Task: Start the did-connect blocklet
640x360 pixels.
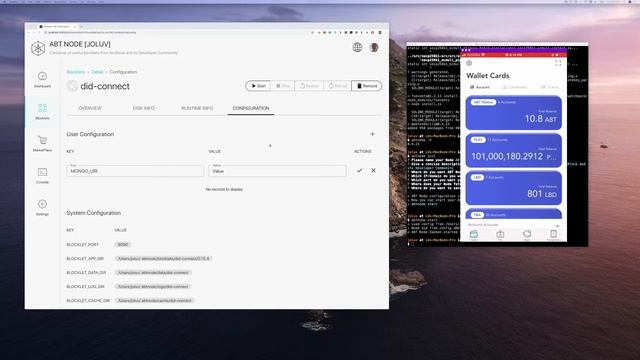Action: (x=258, y=86)
